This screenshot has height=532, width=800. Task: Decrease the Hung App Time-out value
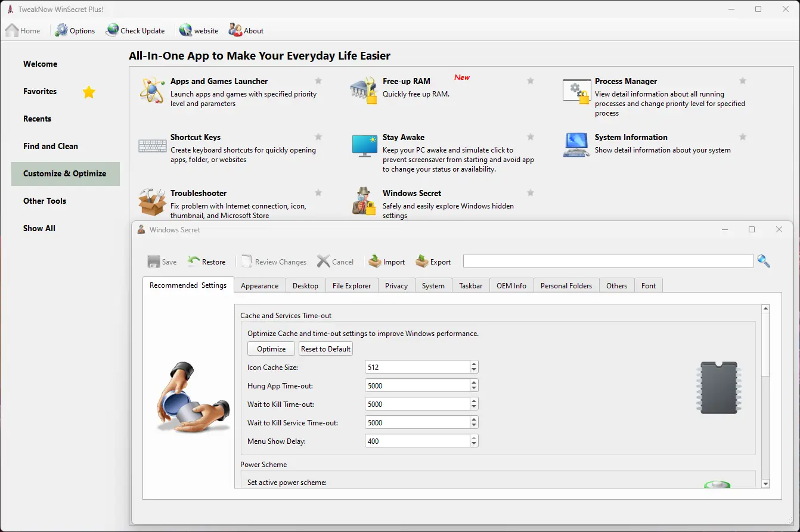(474, 389)
